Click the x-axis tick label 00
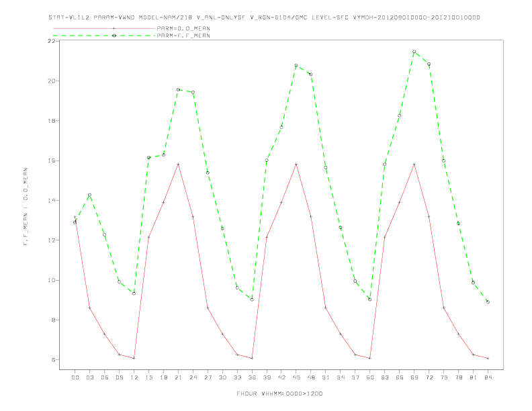The image size is (532, 411). [x=75, y=377]
